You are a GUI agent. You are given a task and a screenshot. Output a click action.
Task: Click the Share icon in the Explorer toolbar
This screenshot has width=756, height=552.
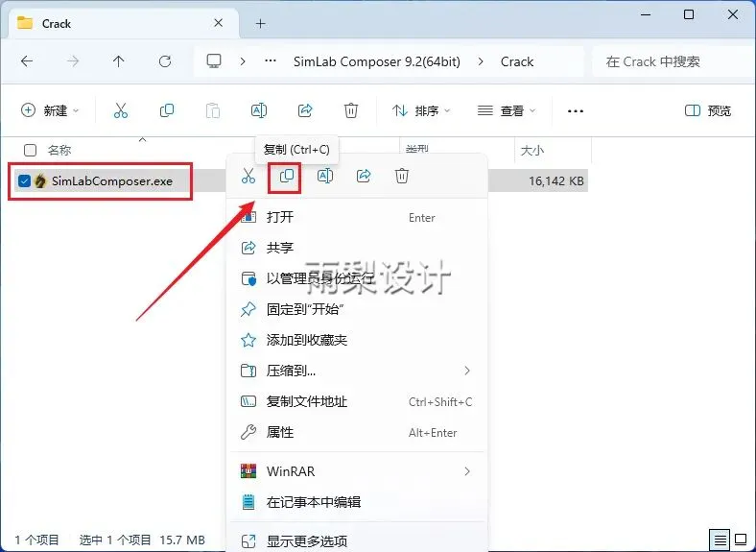tap(305, 110)
